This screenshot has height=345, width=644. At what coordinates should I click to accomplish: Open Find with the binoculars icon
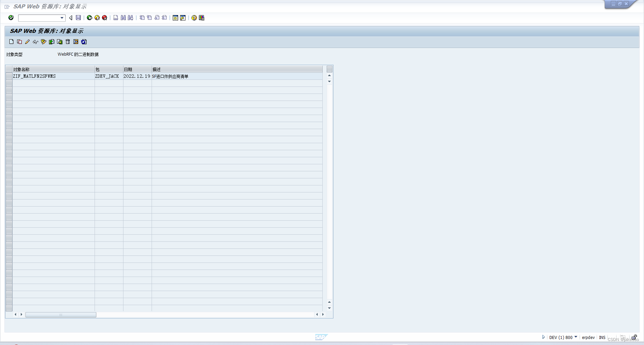click(x=123, y=18)
